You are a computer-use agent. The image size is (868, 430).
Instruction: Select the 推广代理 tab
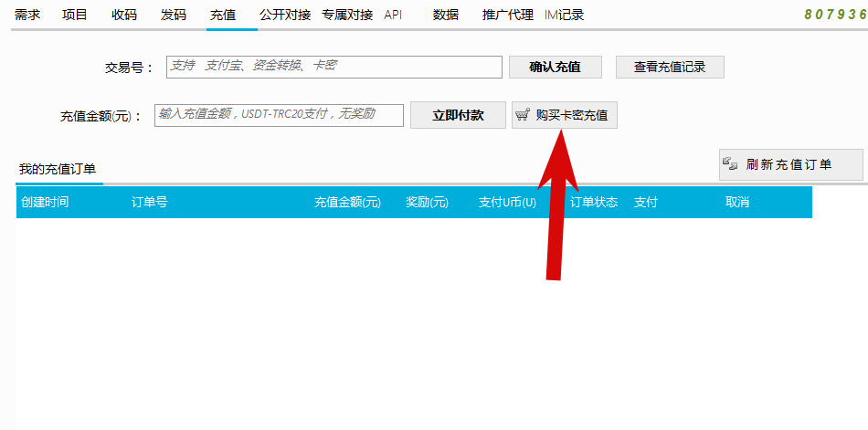(508, 15)
